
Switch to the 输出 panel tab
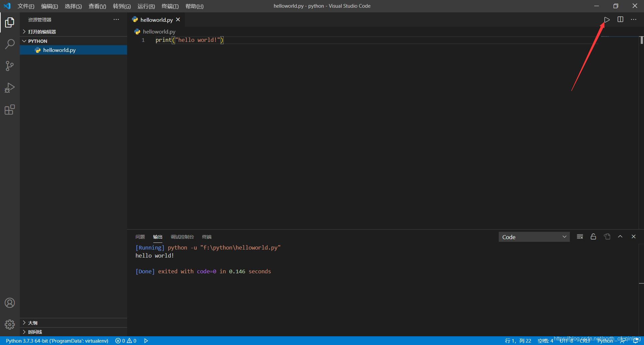point(158,237)
